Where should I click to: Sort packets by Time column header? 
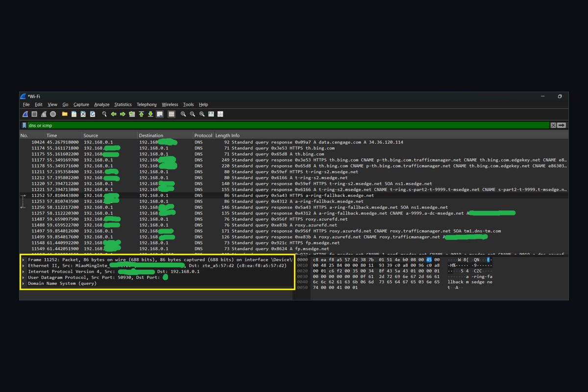click(63, 135)
